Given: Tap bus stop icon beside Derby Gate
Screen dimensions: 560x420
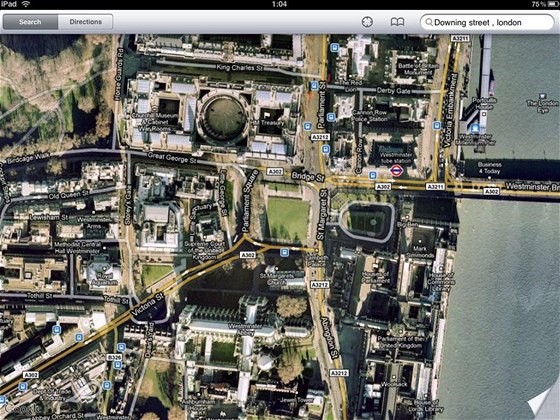Looking at the screenshot, I should click(314, 86).
